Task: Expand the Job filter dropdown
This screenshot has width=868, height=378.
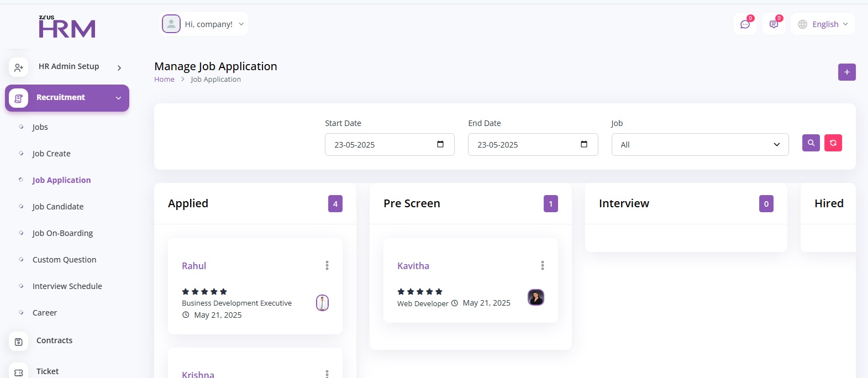Action: pos(699,145)
